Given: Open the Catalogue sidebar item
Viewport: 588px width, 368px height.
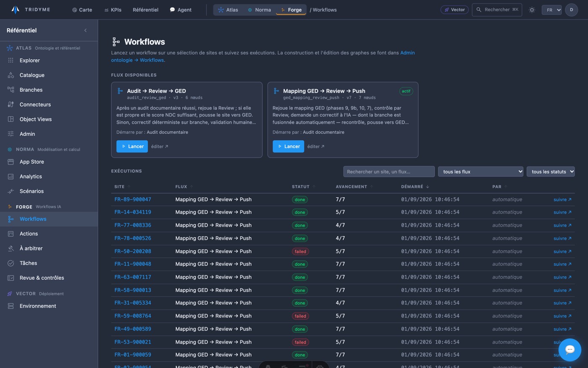Looking at the screenshot, I should click(49, 75).
